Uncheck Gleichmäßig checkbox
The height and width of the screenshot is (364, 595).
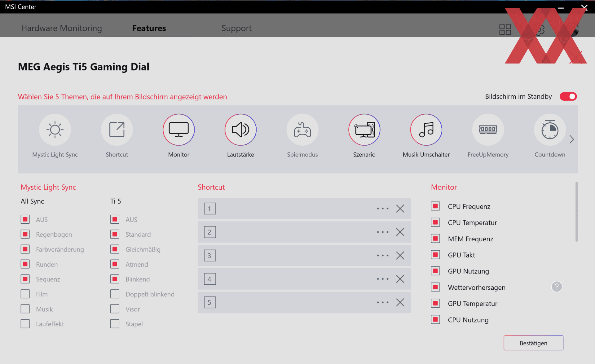tap(115, 249)
